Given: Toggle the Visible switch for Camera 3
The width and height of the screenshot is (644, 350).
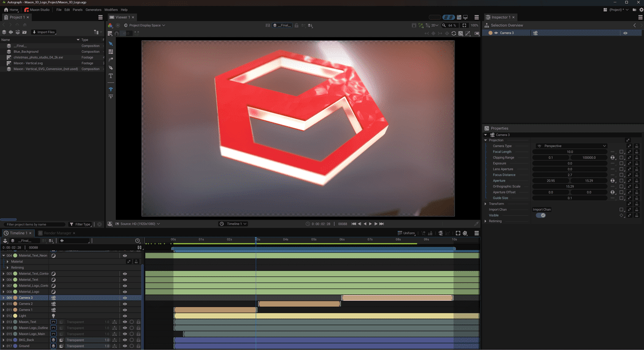Looking at the screenshot, I should pos(540,215).
